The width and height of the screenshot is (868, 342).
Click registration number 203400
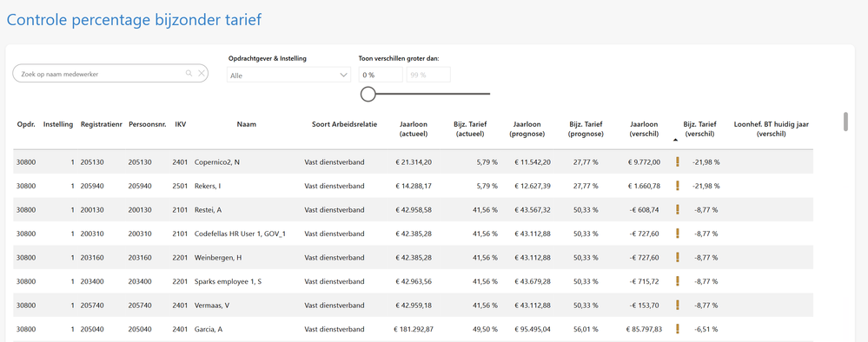(x=92, y=282)
